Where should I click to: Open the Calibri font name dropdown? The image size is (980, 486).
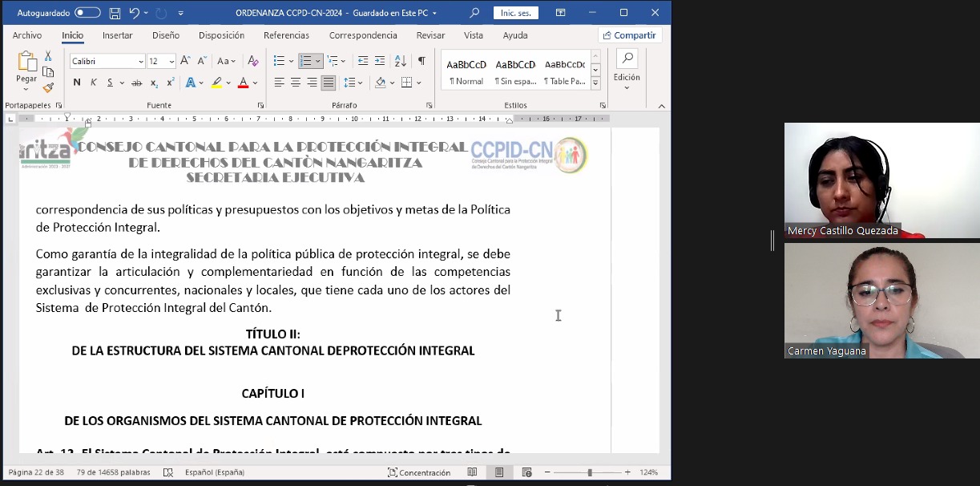[x=141, y=62]
